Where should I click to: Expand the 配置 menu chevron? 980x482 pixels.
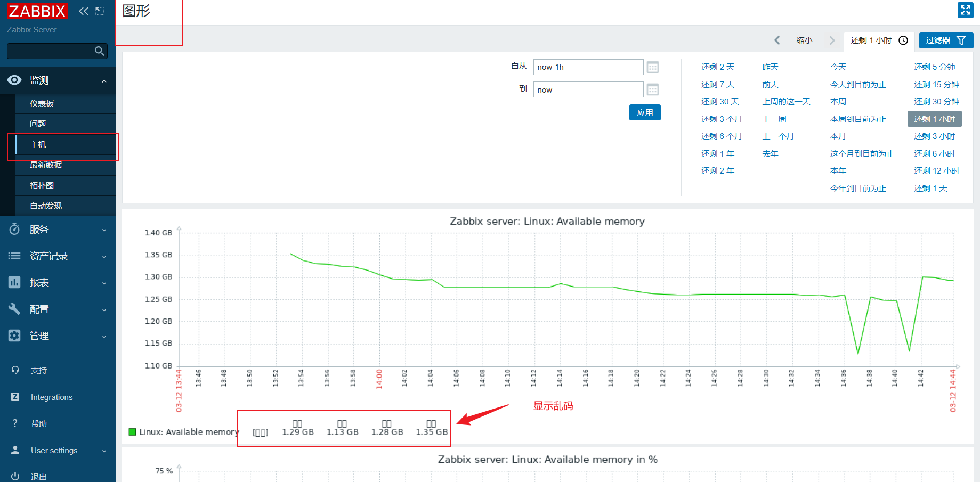[104, 310]
